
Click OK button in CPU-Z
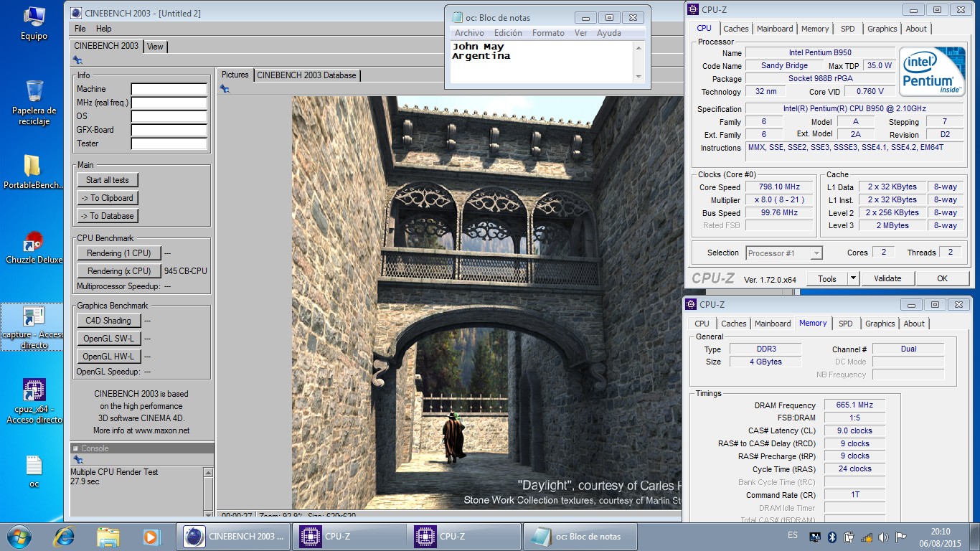click(942, 278)
